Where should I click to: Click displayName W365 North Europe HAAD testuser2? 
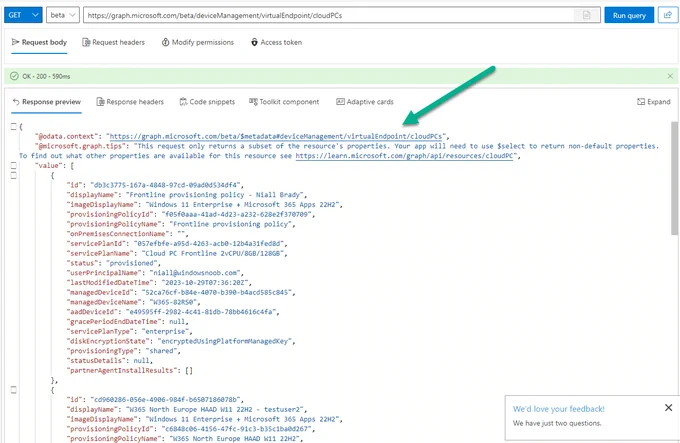tap(216, 410)
